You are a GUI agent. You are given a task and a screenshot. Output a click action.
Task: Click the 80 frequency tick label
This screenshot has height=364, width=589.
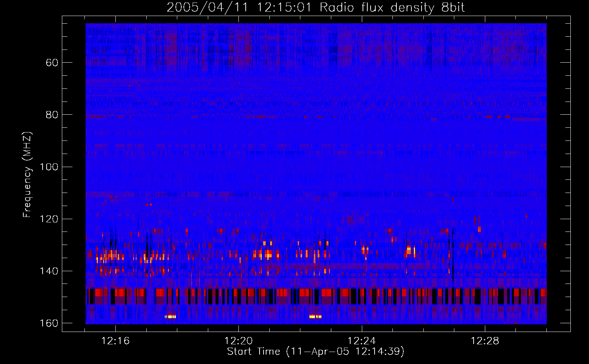point(52,115)
